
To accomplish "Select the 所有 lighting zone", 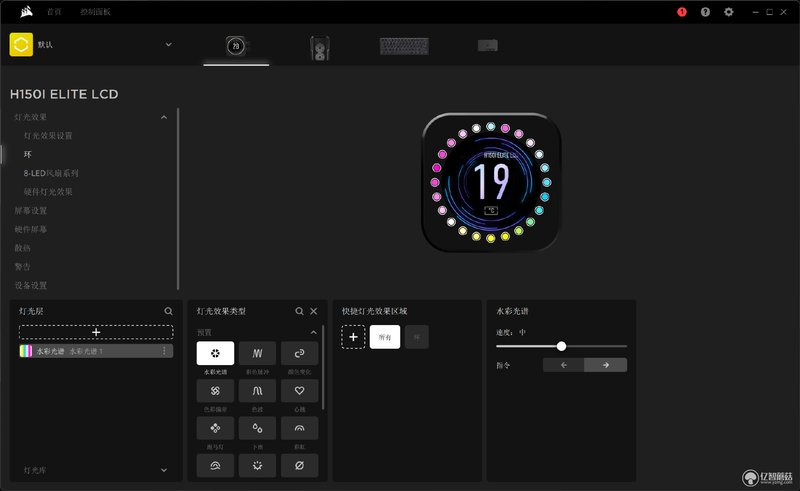I will pos(385,337).
